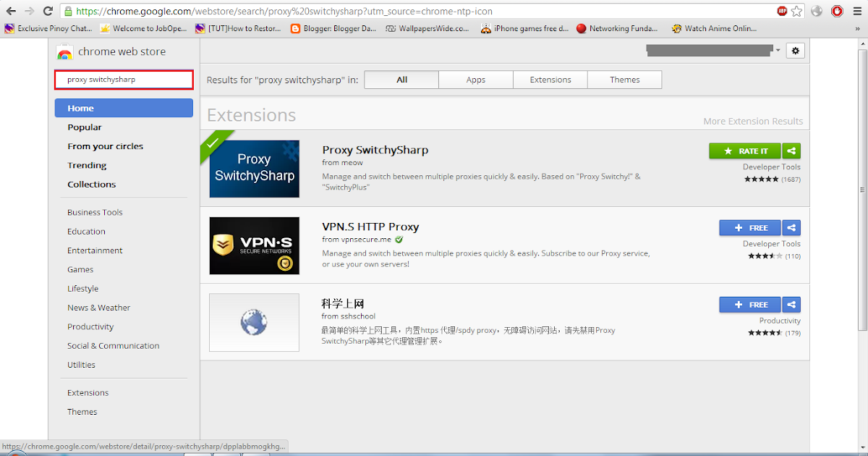Select the All results tab

tap(401, 80)
